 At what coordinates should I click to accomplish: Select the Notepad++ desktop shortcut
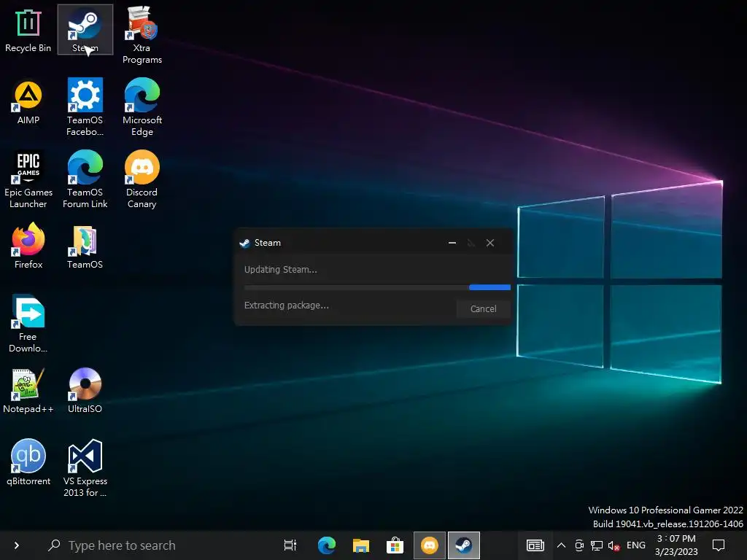point(28,391)
